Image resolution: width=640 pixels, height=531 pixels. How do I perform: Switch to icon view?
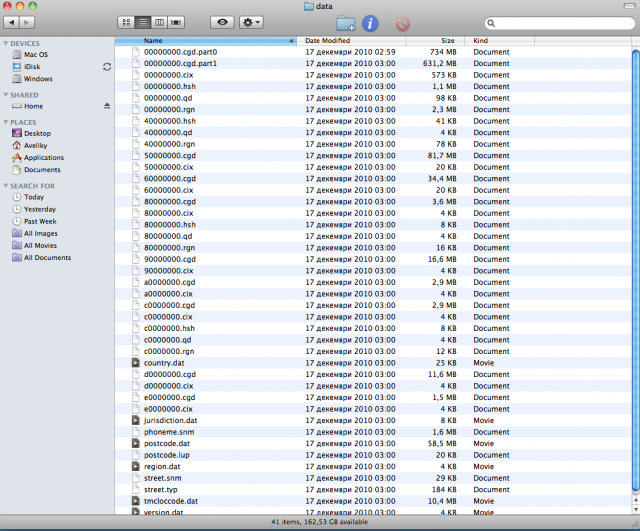click(x=127, y=21)
